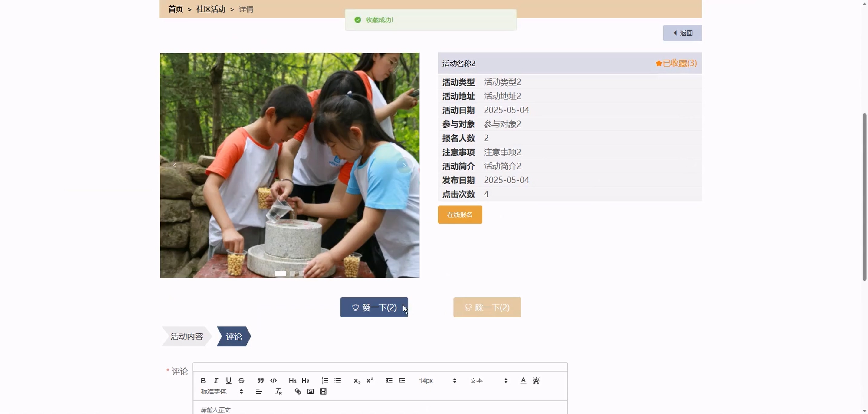Click the strikethrough icon
This screenshot has width=868, height=414.
click(241, 380)
